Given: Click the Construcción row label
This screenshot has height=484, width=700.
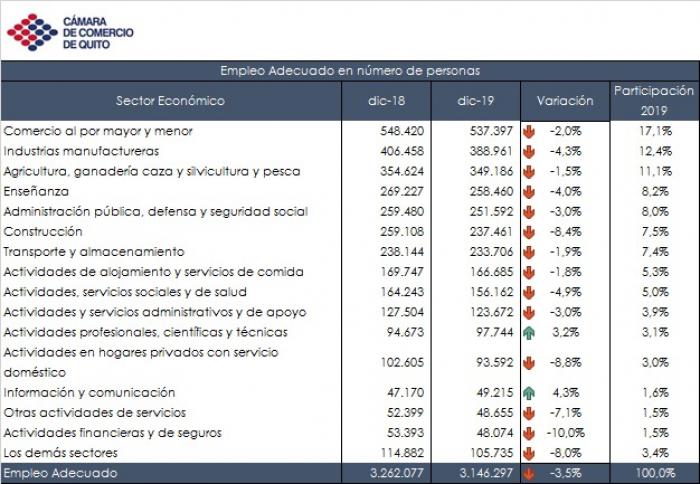Looking at the screenshot, I should (43, 232).
